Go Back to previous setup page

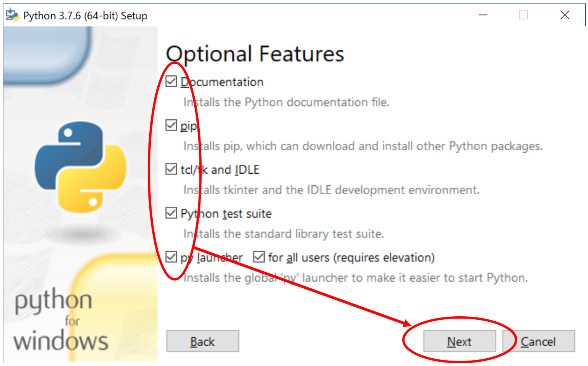(x=202, y=342)
